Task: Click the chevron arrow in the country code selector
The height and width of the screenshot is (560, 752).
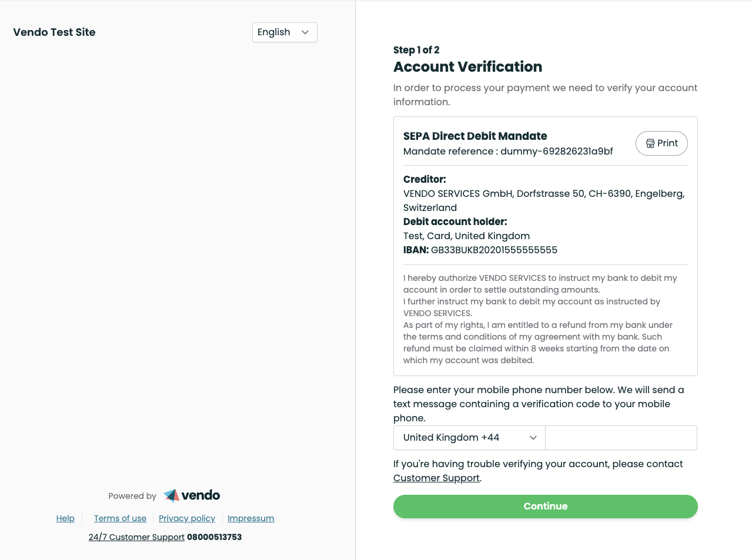Action: click(533, 438)
